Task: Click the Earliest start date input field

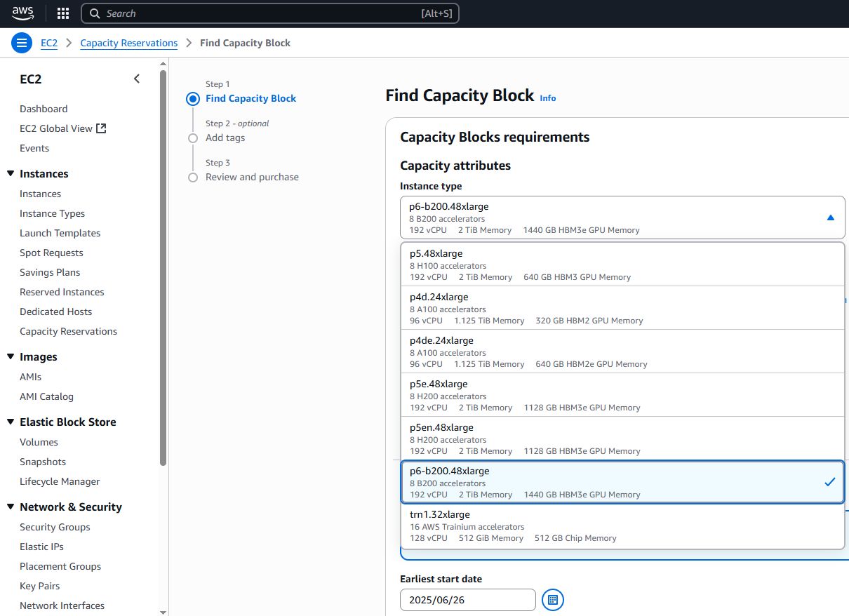Action: pyautogui.click(x=468, y=600)
